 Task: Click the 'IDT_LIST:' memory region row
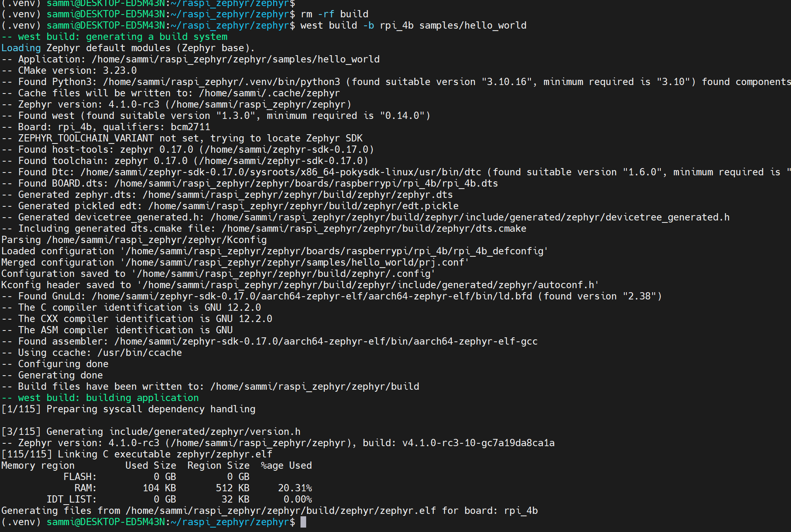72,499
